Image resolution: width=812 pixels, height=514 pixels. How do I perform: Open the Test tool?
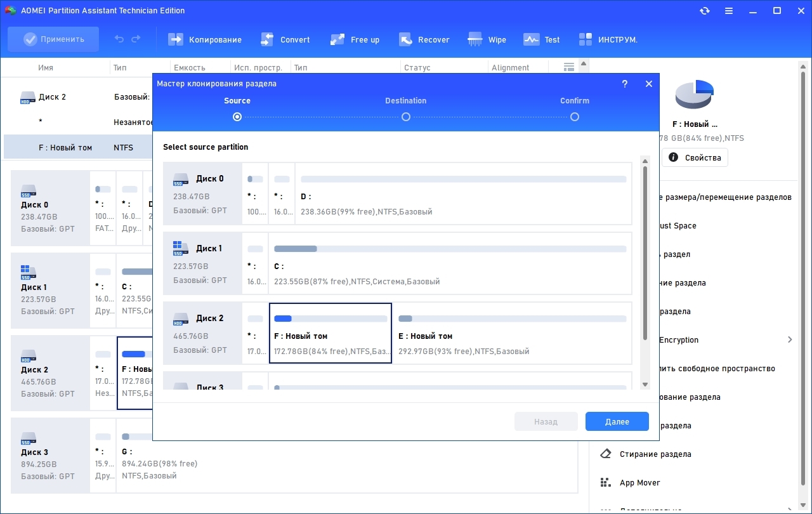tap(541, 39)
